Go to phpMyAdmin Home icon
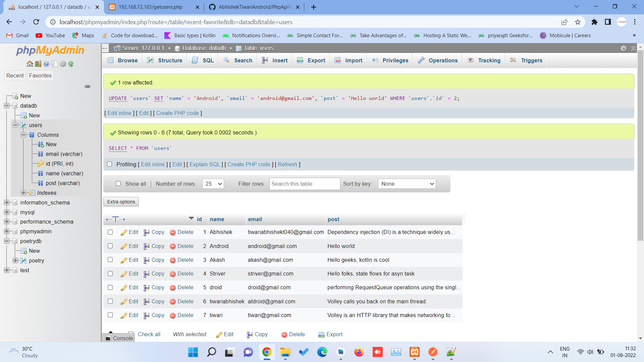This screenshot has height=362, width=644. pyautogui.click(x=30, y=64)
